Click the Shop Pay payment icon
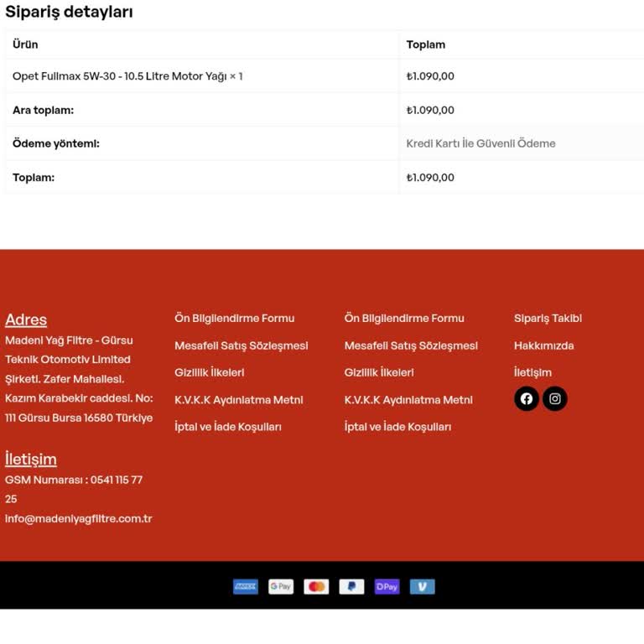The width and height of the screenshot is (644, 644). click(387, 586)
